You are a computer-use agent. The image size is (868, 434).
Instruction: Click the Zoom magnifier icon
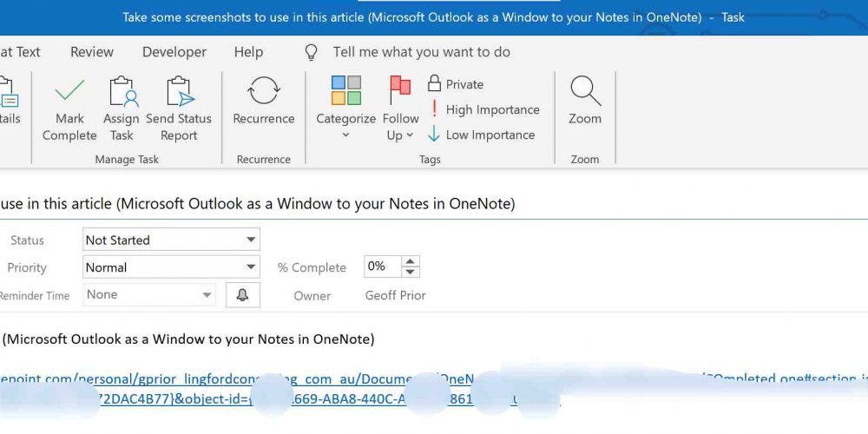pyautogui.click(x=585, y=91)
